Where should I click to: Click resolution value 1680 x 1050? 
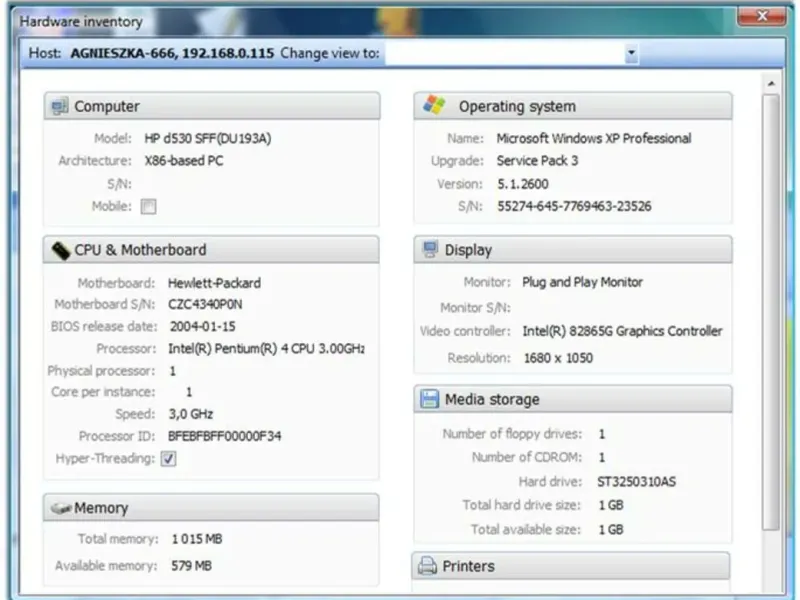click(x=558, y=358)
